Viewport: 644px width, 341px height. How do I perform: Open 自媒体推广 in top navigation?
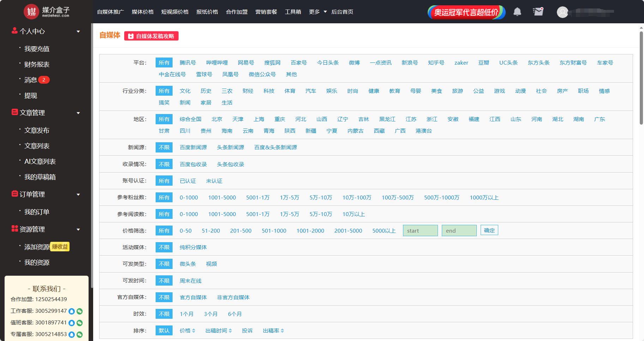pos(110,12)
